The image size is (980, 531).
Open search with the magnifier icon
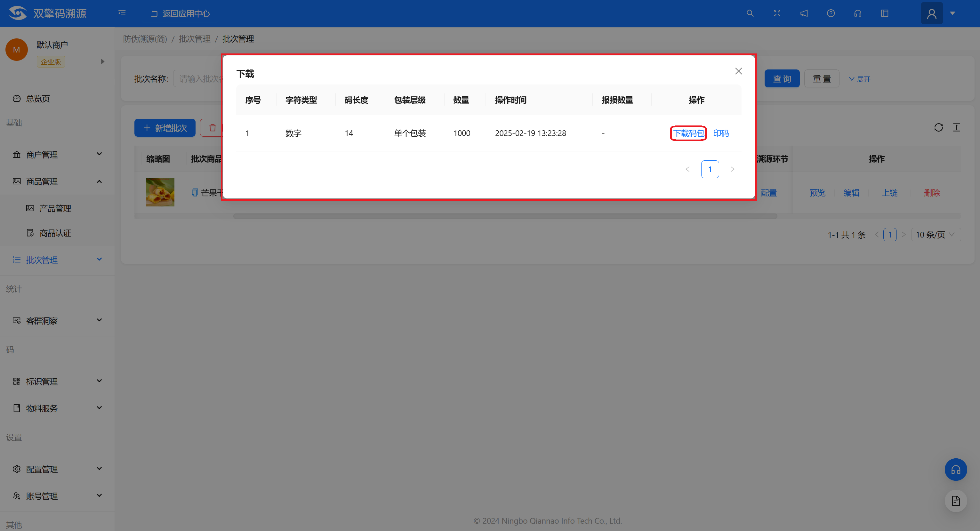(750, 13)
